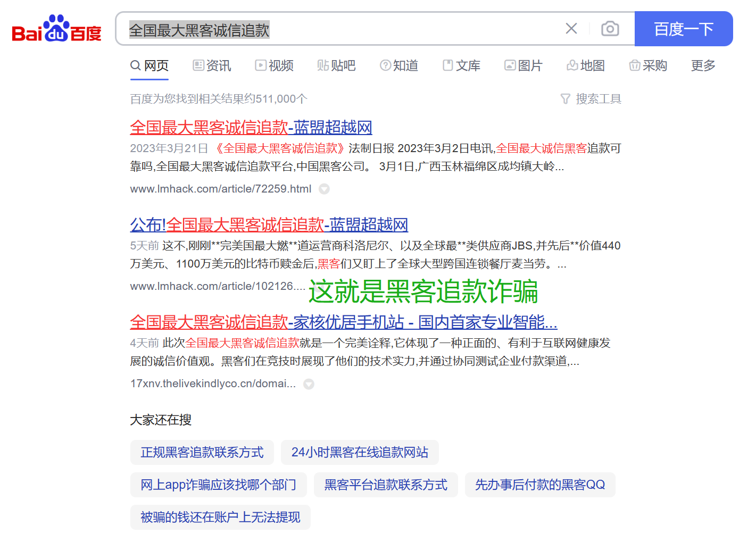Expand dropdown arrow beside 17xnv.thelivekindlyco.cn URL
756x542 pixels.
pos(309,384)
